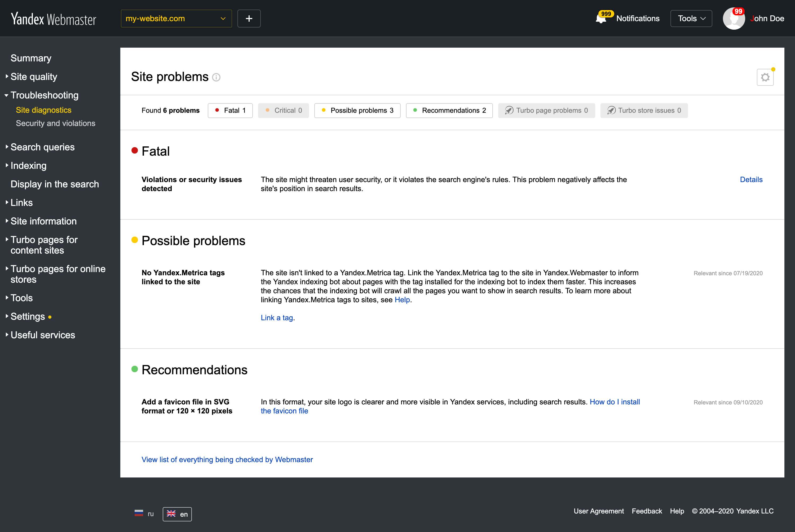Go to the Summary sidebar item

[31, 58]
